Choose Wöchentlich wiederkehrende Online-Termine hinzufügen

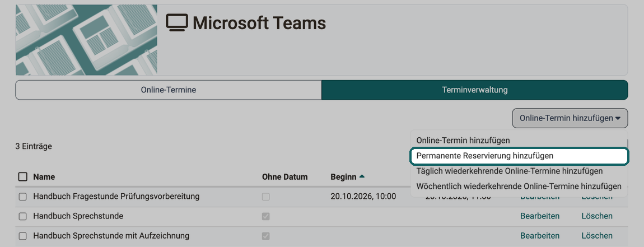519,186
